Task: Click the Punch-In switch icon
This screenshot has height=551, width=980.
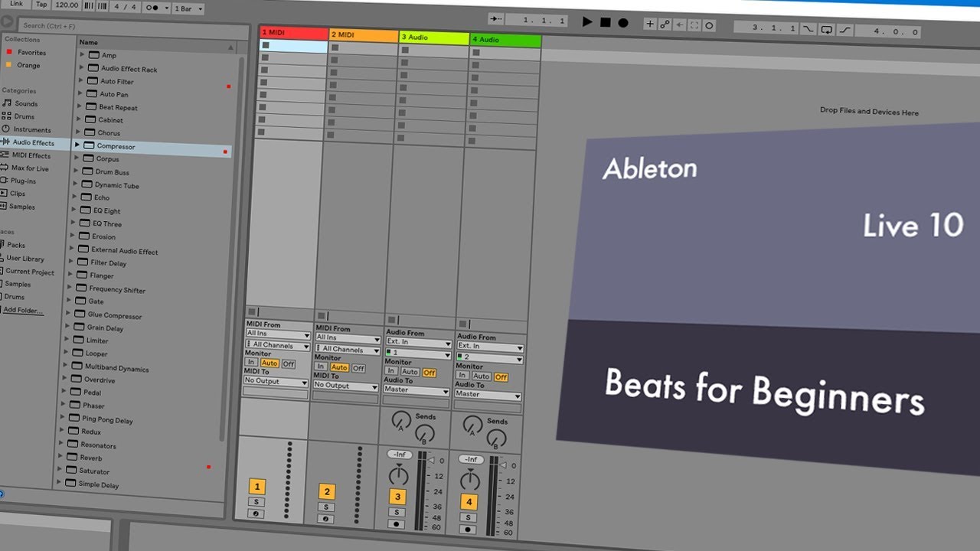Action: 808,29
